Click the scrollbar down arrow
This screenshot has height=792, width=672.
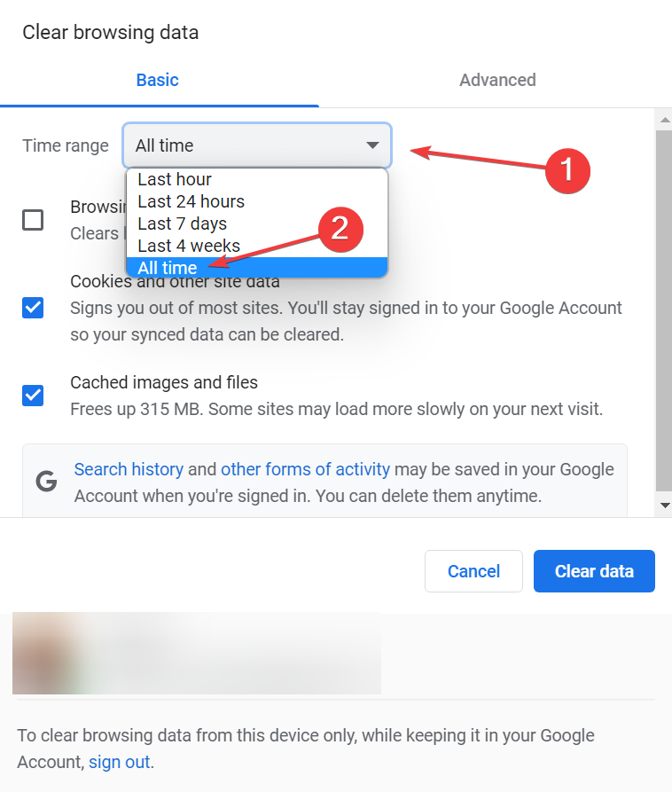tap(664, 505)
